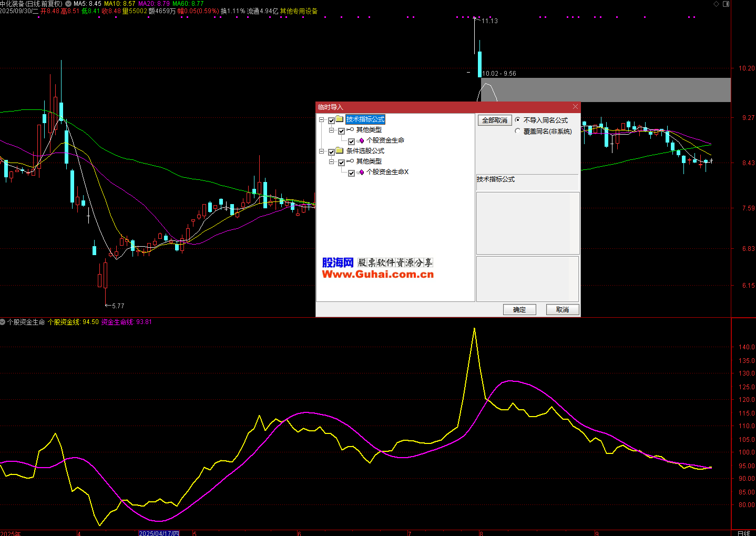The height and width of the screenshot is (536, 756).
Task: Uncheck the 个股资金生命X checkbox
Action: coord(352,173)
